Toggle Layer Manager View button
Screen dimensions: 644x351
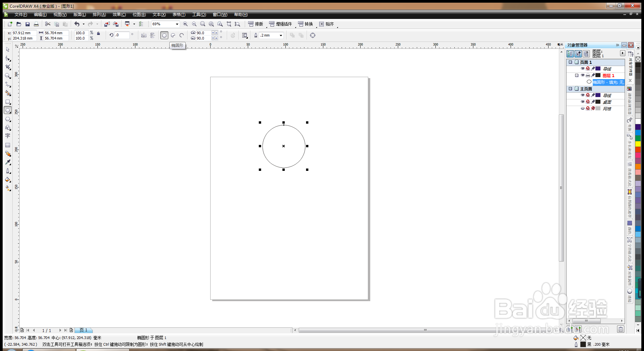(586, 54)
